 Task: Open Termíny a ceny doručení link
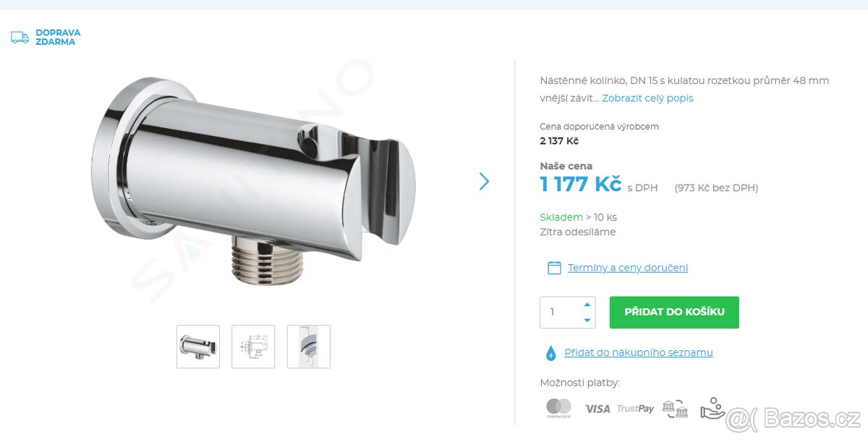(x=628, y=268)
